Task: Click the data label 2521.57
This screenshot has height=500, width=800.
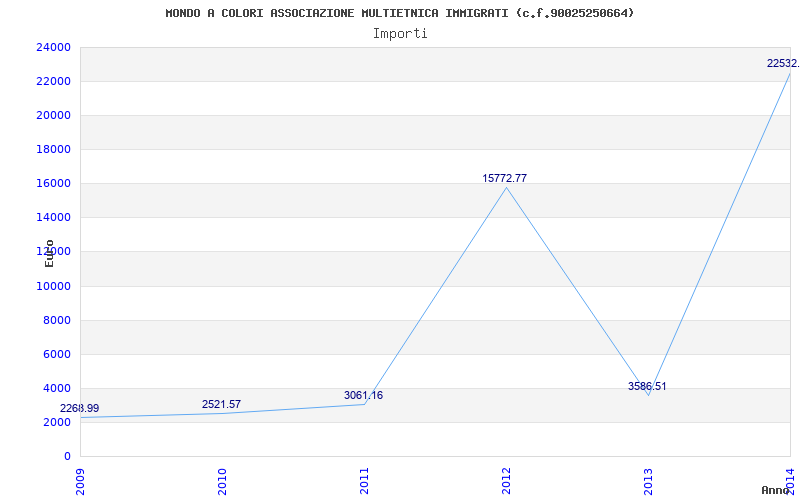Action: tap(221, 405)
